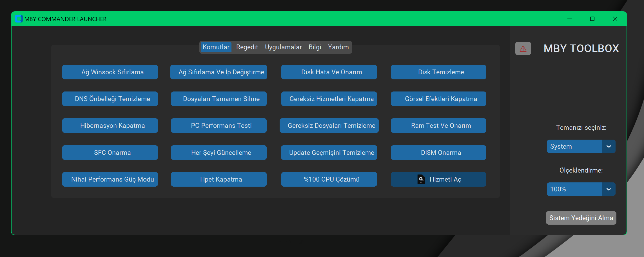Run Hibernasyon Kapatma command

coord(110,126)
